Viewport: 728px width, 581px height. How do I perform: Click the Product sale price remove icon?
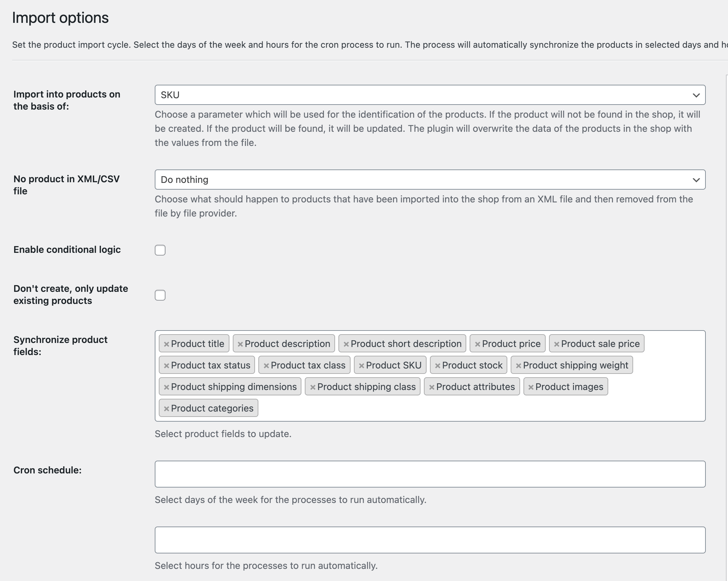556,343
